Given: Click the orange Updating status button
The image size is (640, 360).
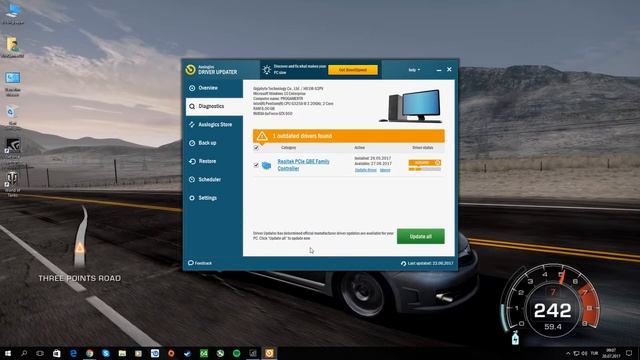Looking at the screenshot, I should 424,163.
